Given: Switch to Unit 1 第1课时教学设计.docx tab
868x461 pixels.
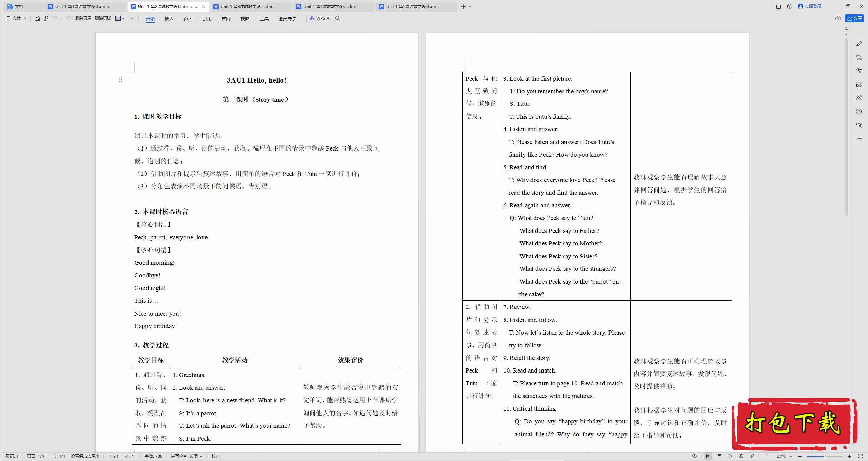Looking at the screenshot, I should click(86, 6).
